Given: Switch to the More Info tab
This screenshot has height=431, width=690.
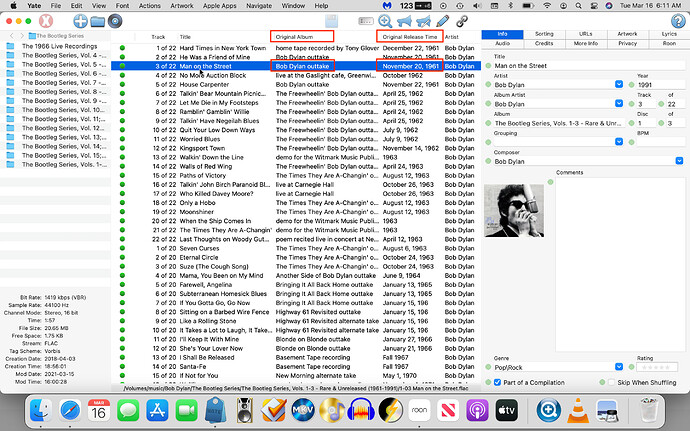Looking at the screenshot, I should coord(586,43).
